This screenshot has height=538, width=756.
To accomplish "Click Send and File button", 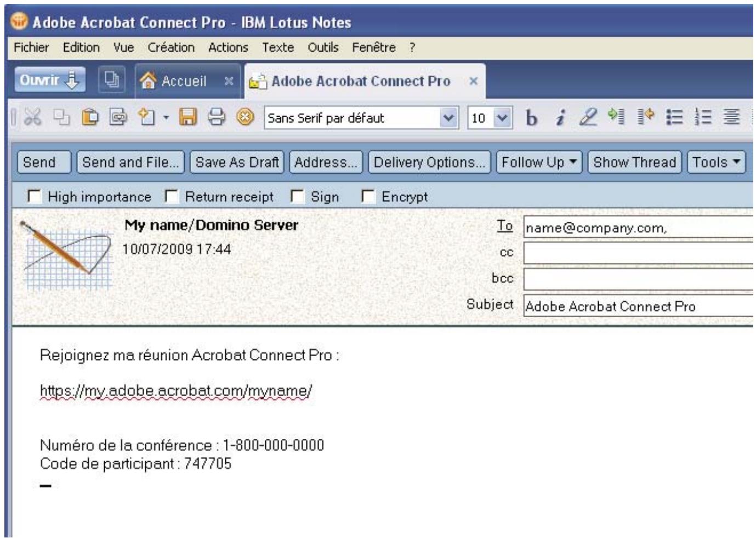I will (130, 163).
